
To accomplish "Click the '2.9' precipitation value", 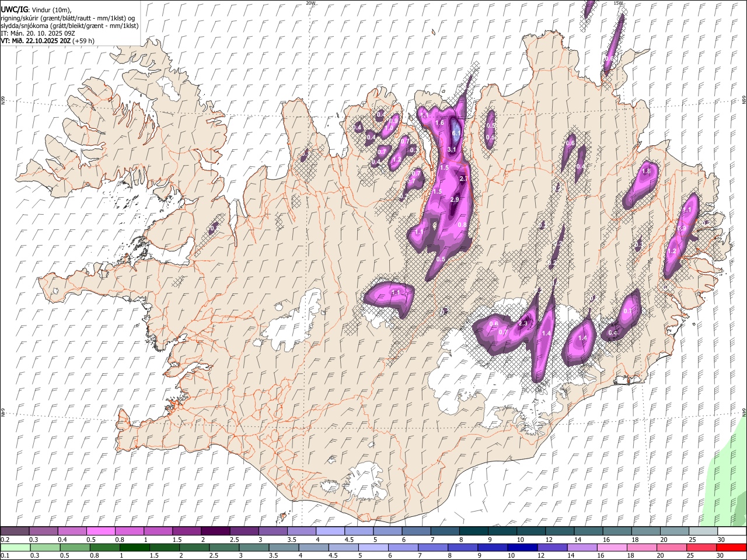I will [455, 200].
